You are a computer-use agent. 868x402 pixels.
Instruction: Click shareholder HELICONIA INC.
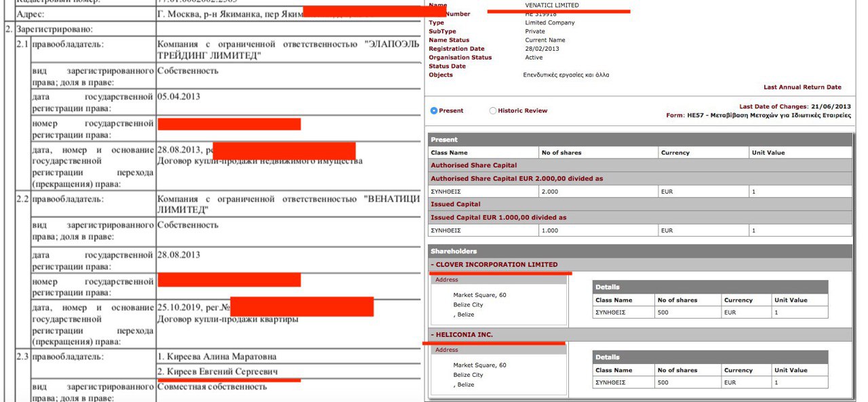tap(464, 335)
